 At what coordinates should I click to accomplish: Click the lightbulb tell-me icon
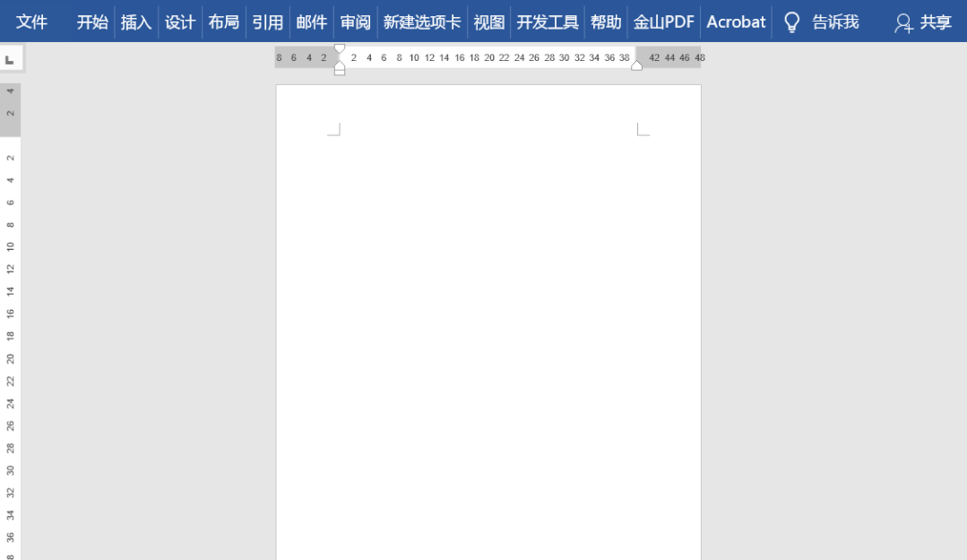[792, 22]
